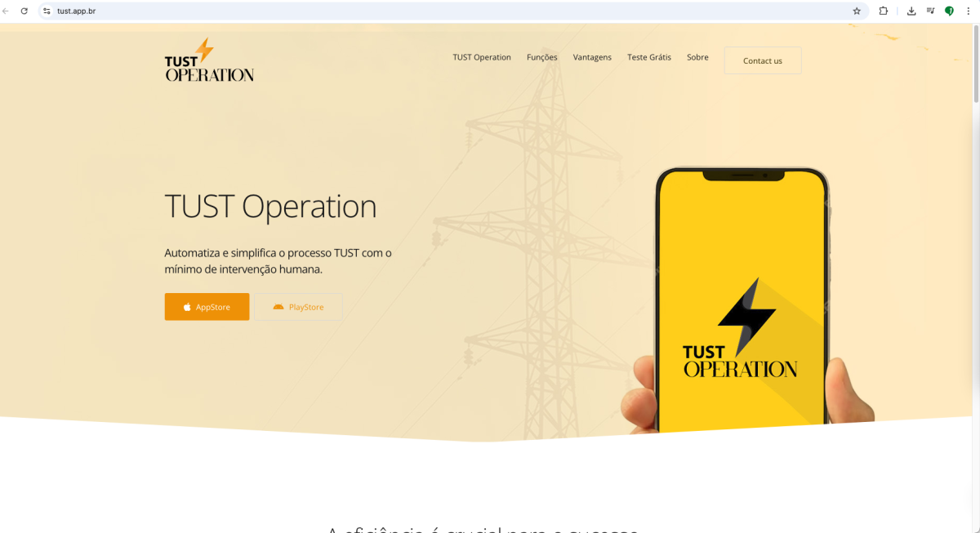Click the orange AppStore button
The width and height of the screenshot is (980, 533).
coord(207,307)
